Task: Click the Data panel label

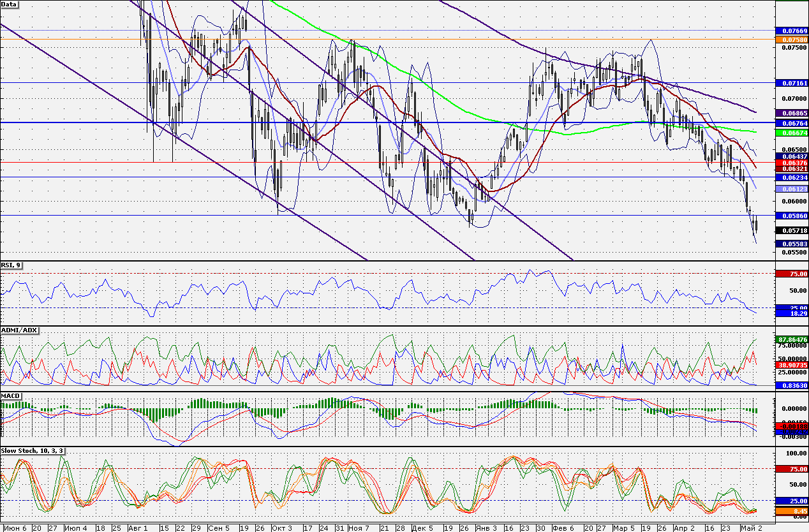Action: [10, 4]
